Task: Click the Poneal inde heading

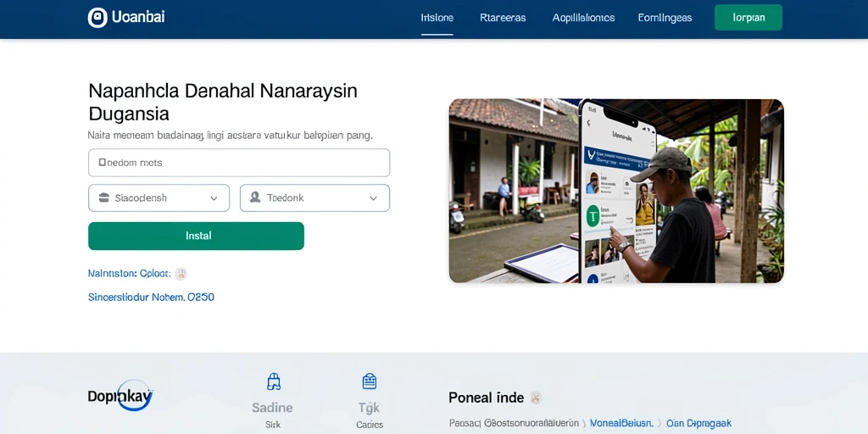Action: click(x=486, y=398)
